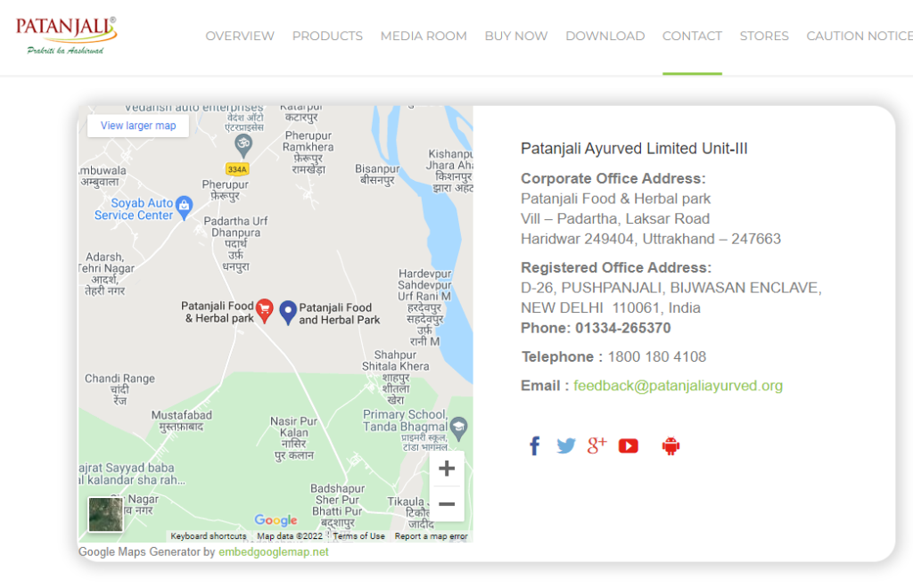Open the Facebook social icon
The width and height of the screenshot is (913, 588).
(535, 445)
